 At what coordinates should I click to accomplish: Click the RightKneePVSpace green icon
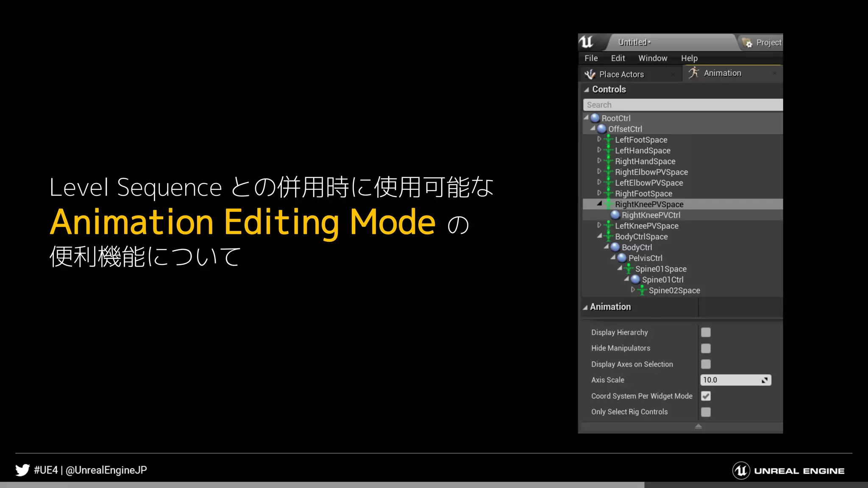tap(609, 204)
